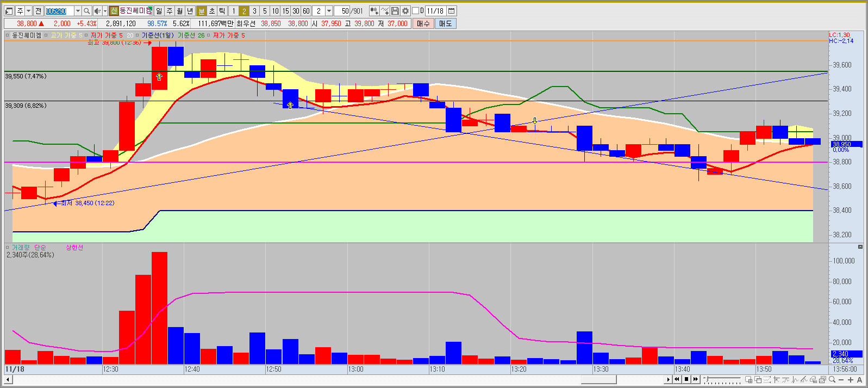Click the dotted range chart icon
Screen dimensions: 868x388
767,379
